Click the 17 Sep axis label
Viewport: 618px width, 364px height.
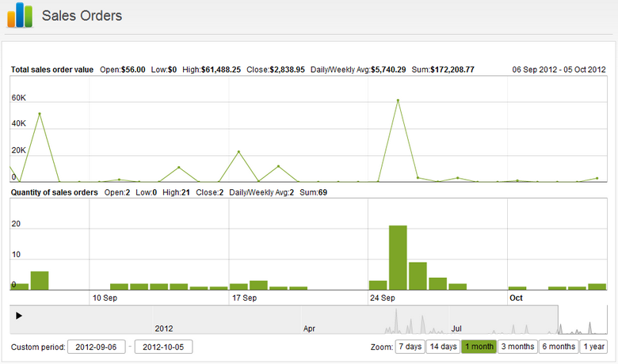pos(244,298)
